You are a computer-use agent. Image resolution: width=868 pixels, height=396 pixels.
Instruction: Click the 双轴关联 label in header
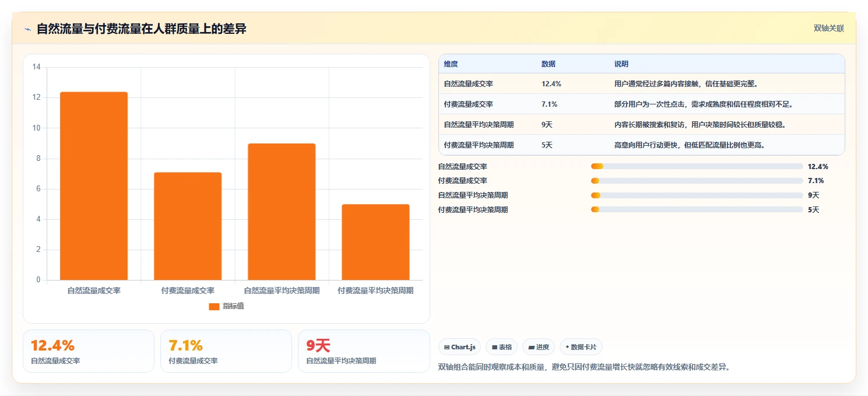point(829,28)
